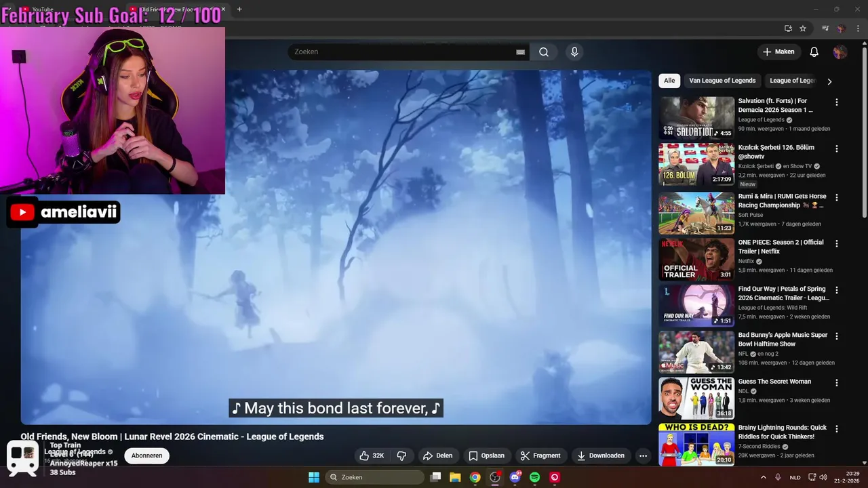Open the Salvation cinematic thumbnail
The height and width of the screenshot is (488, 868).
click(x=696, y=117)
